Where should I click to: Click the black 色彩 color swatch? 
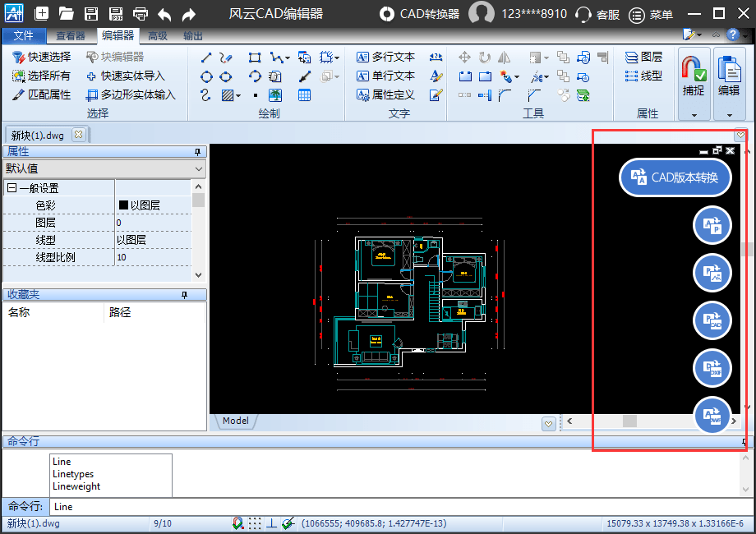coord(123,205)
